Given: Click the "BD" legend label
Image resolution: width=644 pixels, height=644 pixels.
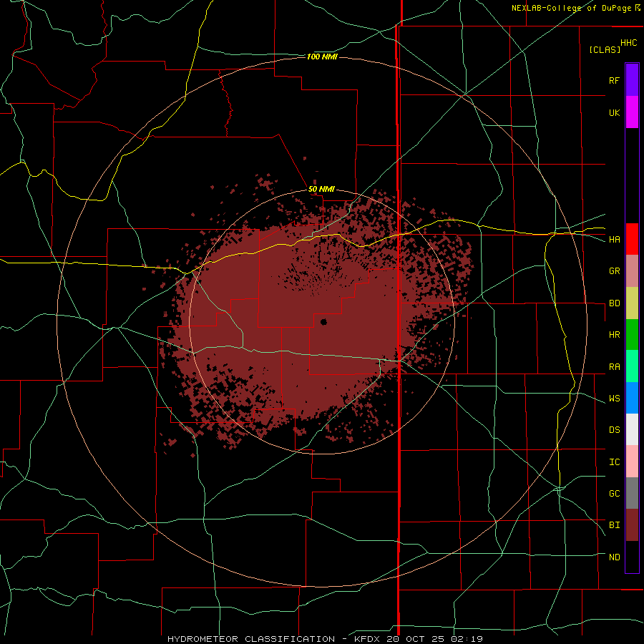Looking at the screenshot, I should click(614, 303).
